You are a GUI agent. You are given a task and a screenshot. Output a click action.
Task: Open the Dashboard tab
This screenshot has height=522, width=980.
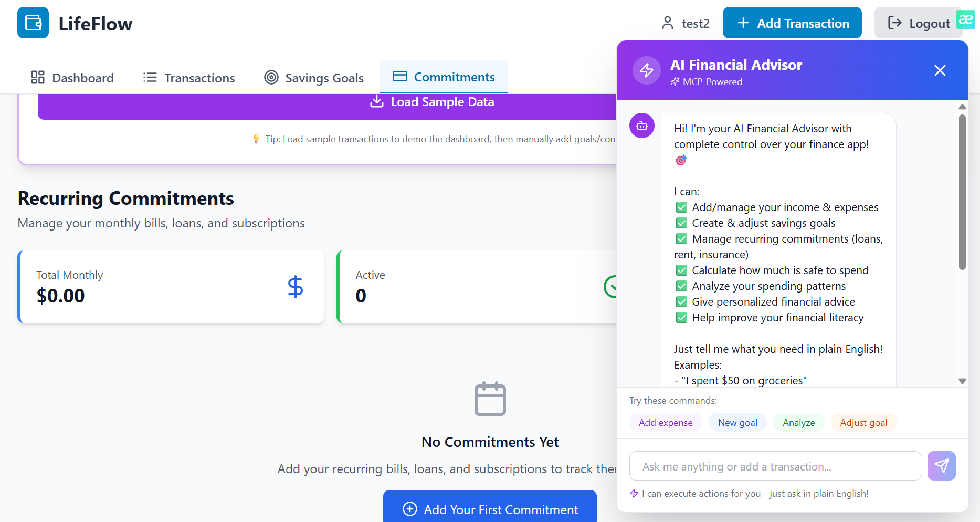[72, 78]
